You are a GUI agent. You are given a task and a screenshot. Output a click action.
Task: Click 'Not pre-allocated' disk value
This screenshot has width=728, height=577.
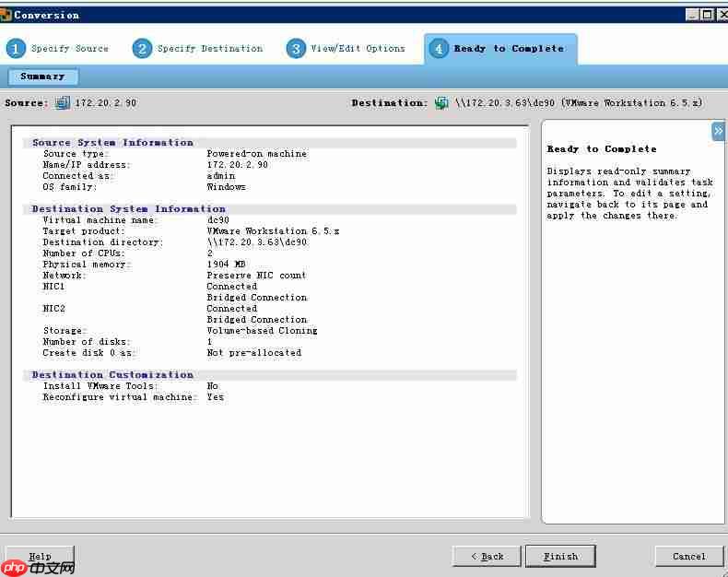[254, 353]
